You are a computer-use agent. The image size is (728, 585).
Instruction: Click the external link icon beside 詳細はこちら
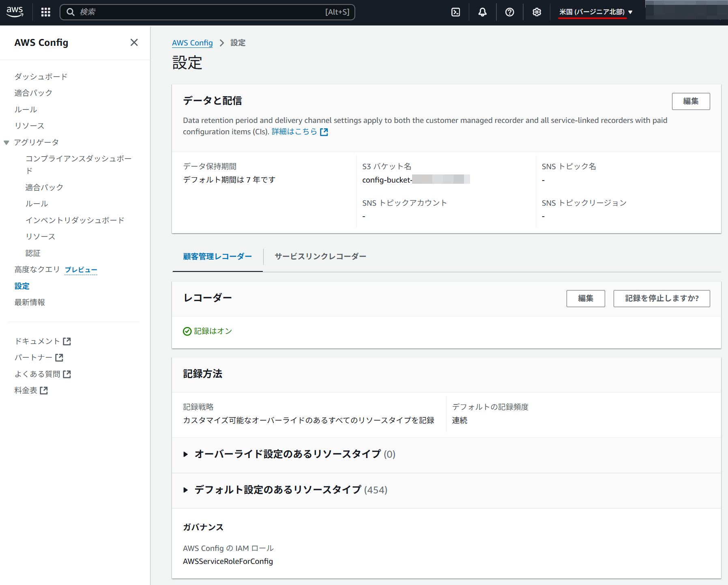pos(324,132)
